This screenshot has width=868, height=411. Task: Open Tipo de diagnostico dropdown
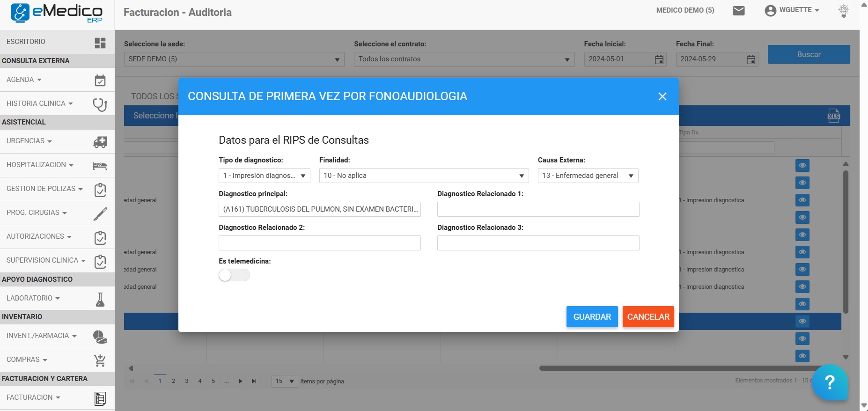pyautogui.click(x=265, y=176)
